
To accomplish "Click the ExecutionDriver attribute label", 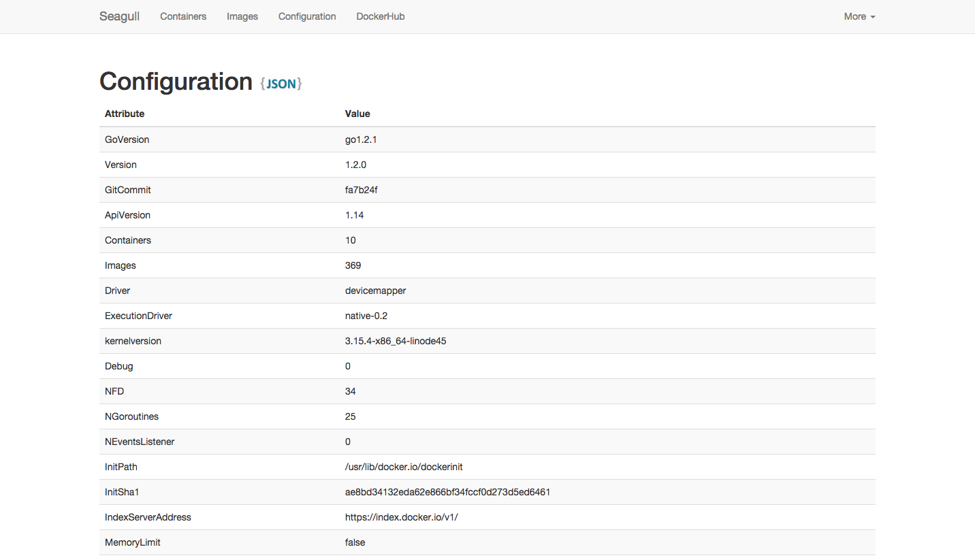I will click(x=138, y=316).
